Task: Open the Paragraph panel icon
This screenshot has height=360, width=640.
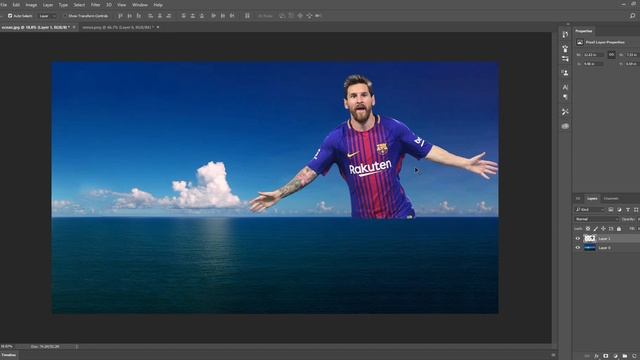Action: tap(565, 97)
